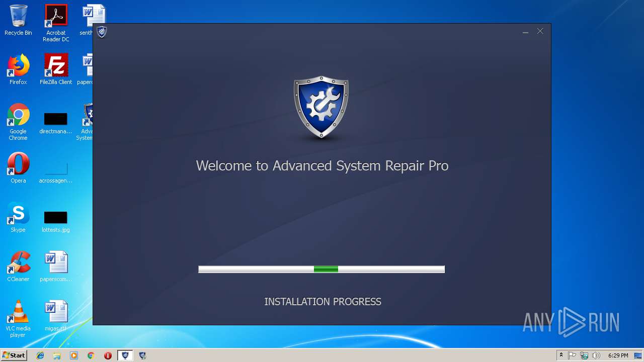This screenshot has height=362, width=644.
Task: Open FileZilla Client desktop shortcut
Action: tap(56, 69)
